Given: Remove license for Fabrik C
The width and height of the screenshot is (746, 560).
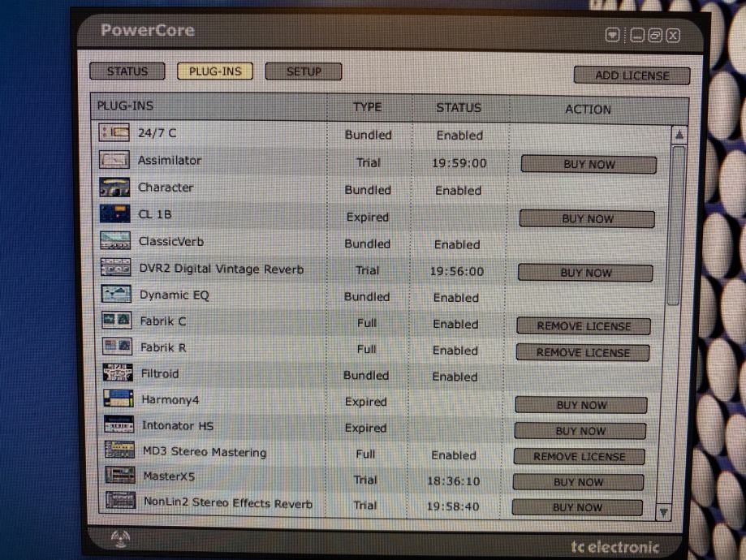Looking at the screenshot, I should pos(584,326).
